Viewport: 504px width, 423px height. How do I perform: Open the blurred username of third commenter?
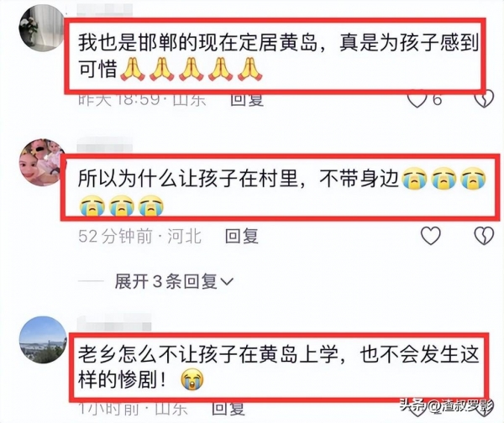[x=114, y=324]
